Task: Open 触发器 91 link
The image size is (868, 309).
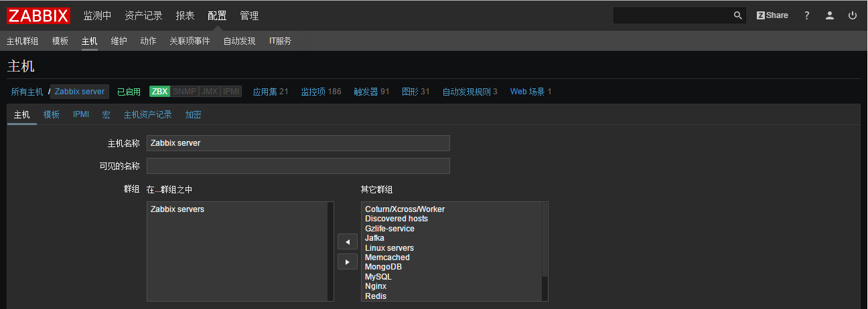Action: click(372, 92)
